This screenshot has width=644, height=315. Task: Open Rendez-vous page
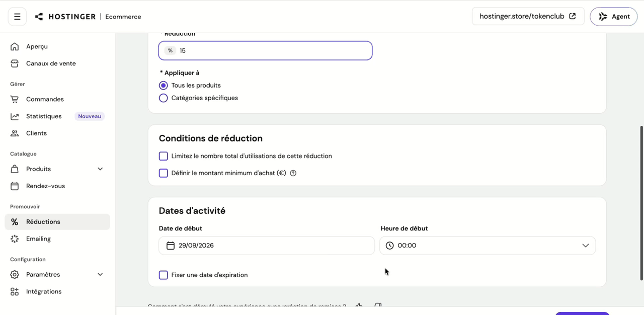coord(57,186)
